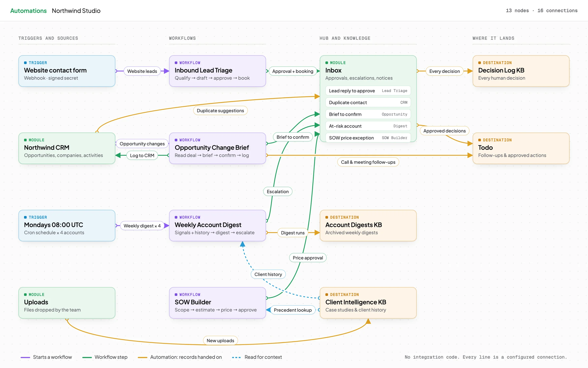Click the Digest runs connection label
588x368 pixels.
pos(293,233)
